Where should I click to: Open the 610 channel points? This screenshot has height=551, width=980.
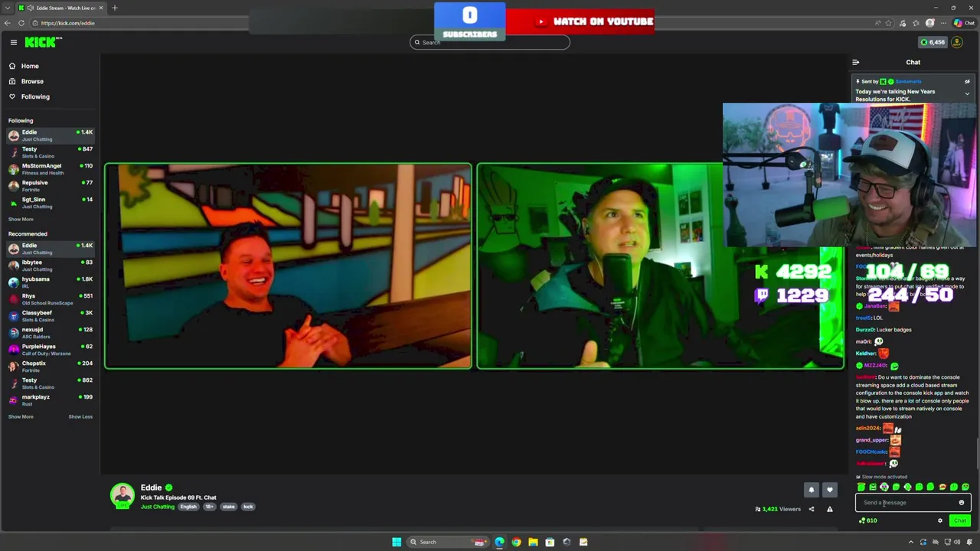point(868,520)
